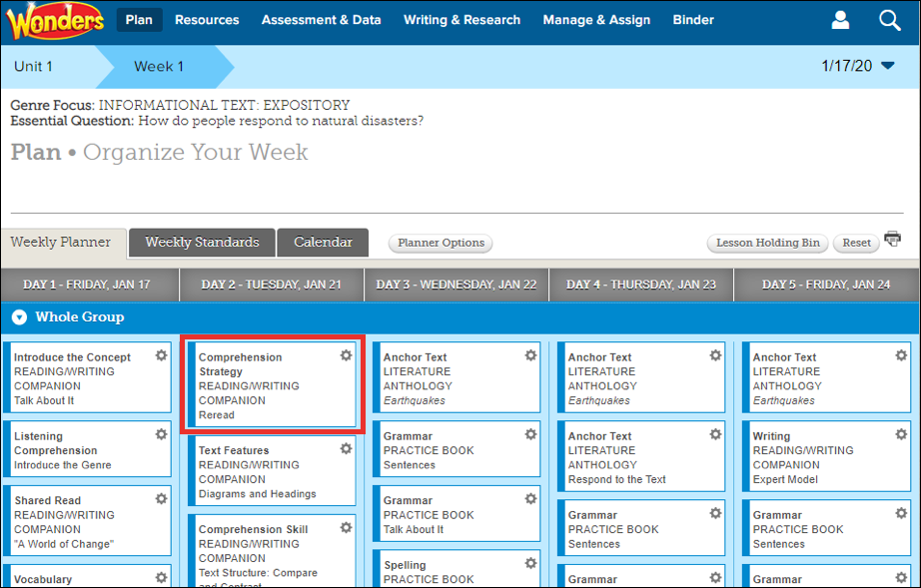Switch to the Weekly Standards tab
Image resolution: width=921 pixels, height=588 pixels.
click(x=202, y=243)
